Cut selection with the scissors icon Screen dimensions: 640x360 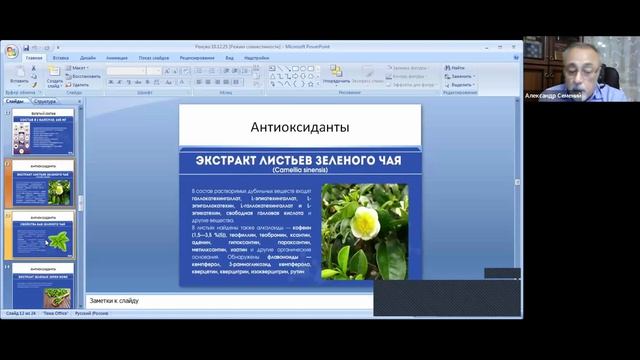tap(34, 68)
